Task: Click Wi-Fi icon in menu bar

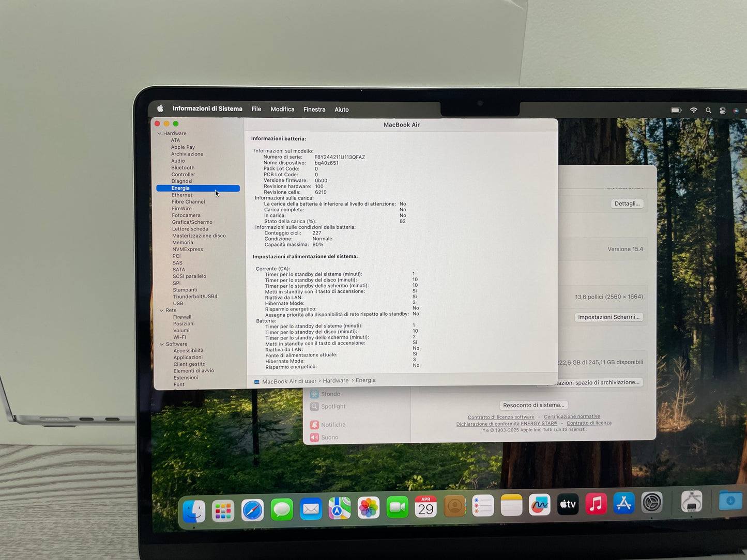Action: 694,110
